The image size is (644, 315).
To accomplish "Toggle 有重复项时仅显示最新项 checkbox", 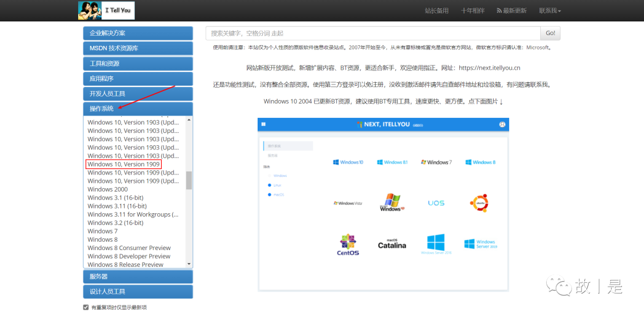I will pos(86,307).
